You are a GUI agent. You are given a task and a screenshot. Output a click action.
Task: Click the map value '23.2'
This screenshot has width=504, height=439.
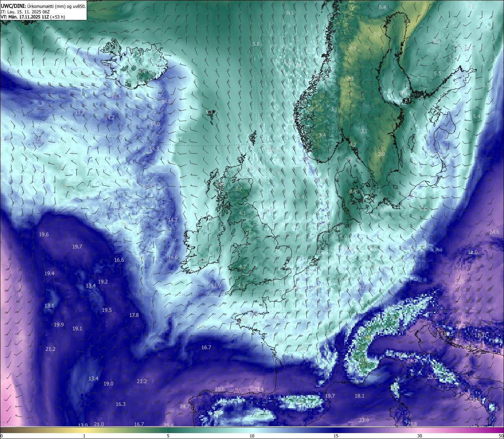coord(432,377)
